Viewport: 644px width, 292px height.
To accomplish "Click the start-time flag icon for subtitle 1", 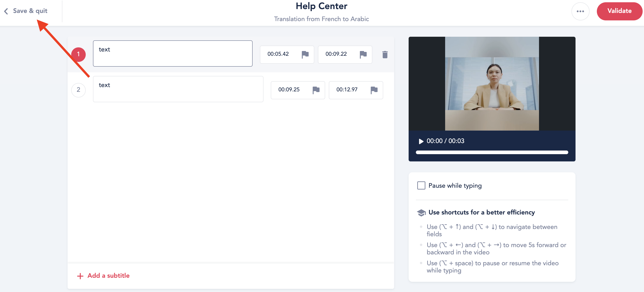I will click(x=305, y=54).
